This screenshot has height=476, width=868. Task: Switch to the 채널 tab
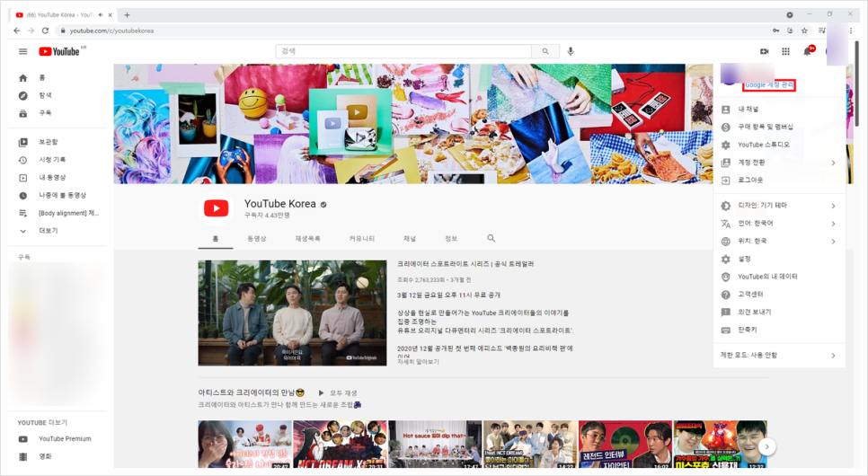[x=410, y=239]
